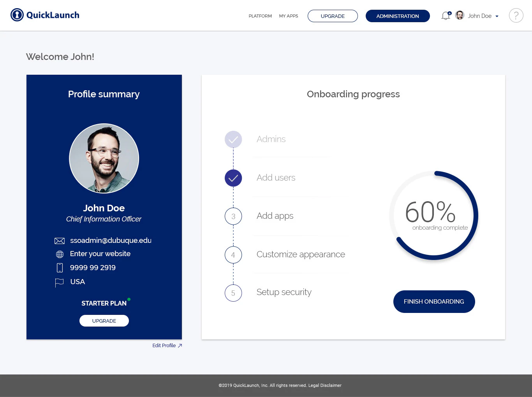Screen dimensions: 532x397
Task: Click the FINISH ONBOARDING button
Action: (x=434, y=301)
